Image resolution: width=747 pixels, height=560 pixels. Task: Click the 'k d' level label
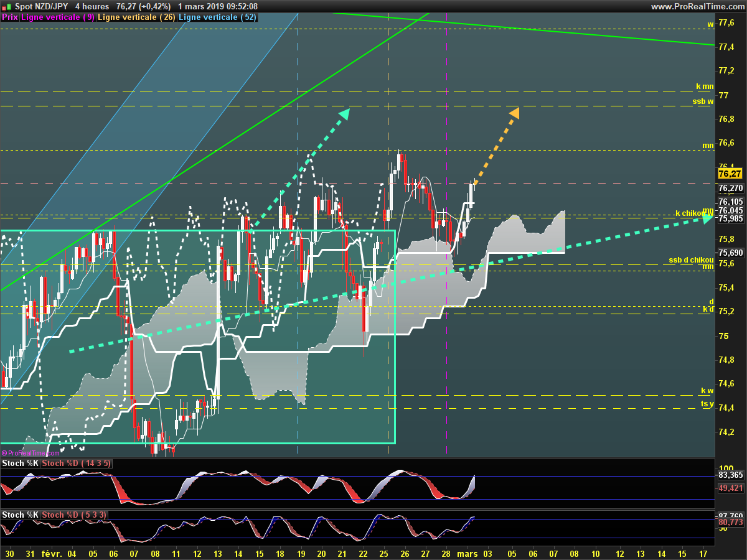tap(708, 309)
